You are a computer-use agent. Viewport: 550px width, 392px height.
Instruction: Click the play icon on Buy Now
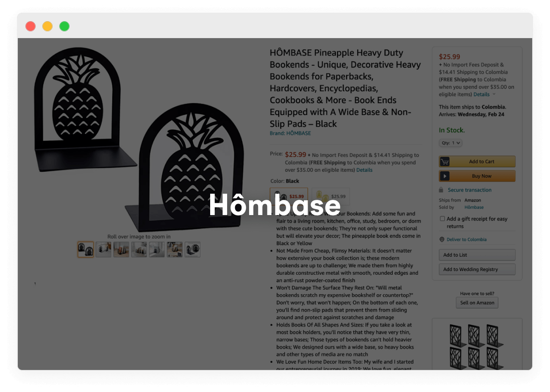click(x=444, y=176)
